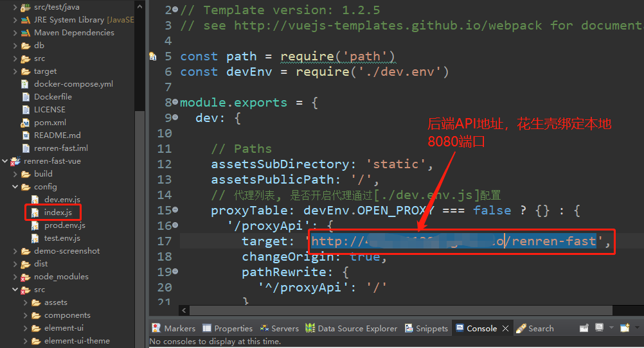Switch to the Snippets tab
The width and height of the screenshot is (644, 348).
point(426,328)
